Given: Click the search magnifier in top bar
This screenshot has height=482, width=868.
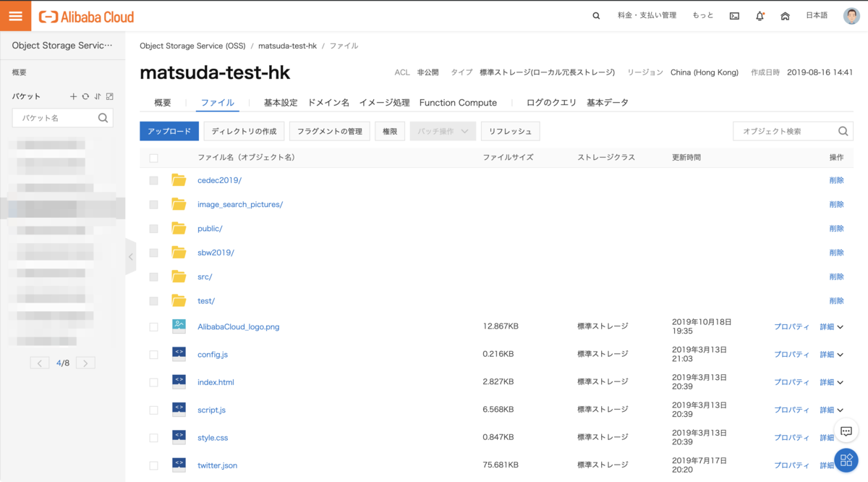Looking at the screenshot, I should (x=596, y=16).
